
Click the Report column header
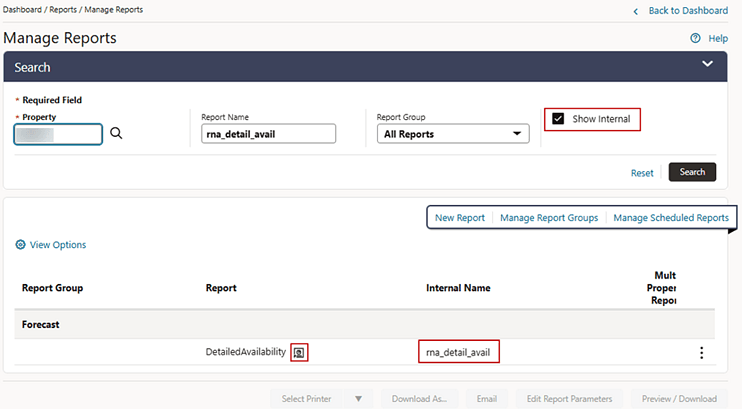coord(221,288)
